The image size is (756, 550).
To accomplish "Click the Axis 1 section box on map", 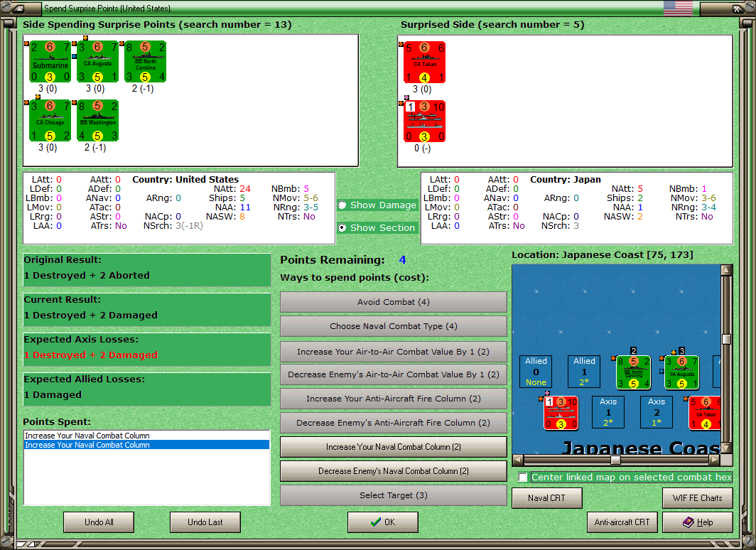I will pyautogui.click(x=608, y=412).
